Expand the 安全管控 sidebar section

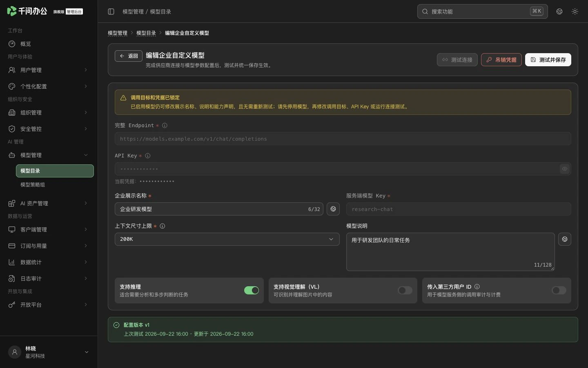pos(49,129)
